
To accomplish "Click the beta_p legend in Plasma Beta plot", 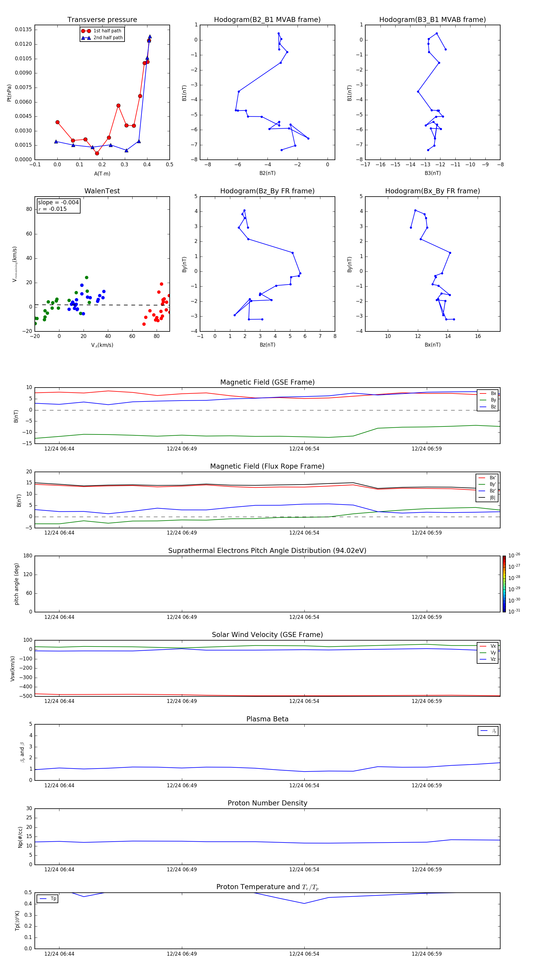I will (488, 731).
